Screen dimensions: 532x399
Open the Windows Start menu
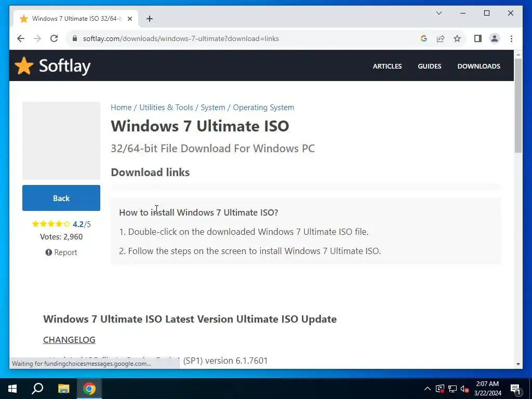pos(12,389)
